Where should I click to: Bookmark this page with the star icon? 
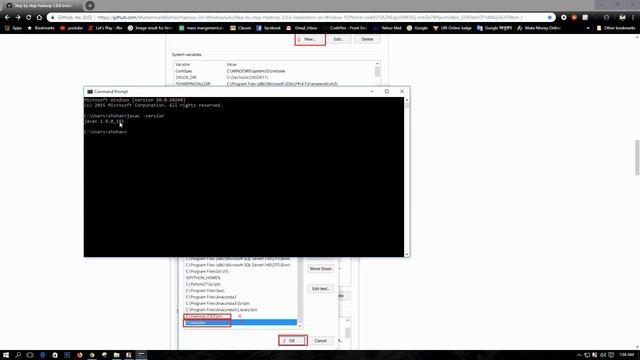click(x=549, y=18)
